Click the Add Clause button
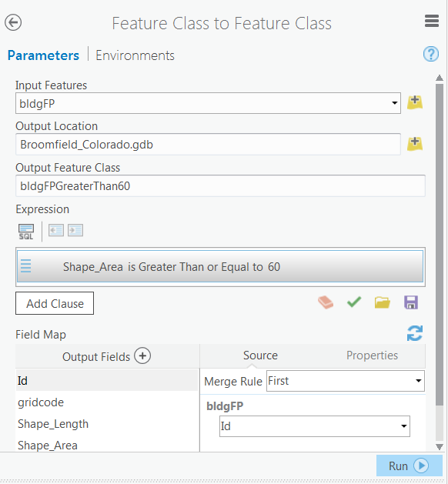Screen dimensions: 448x484 [x=55, y=303]
